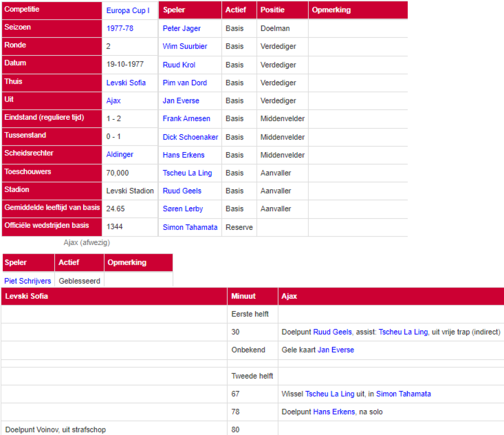Open Peter Jager's player page
Viewport: 504px width, 435px height.
(181, 29)
